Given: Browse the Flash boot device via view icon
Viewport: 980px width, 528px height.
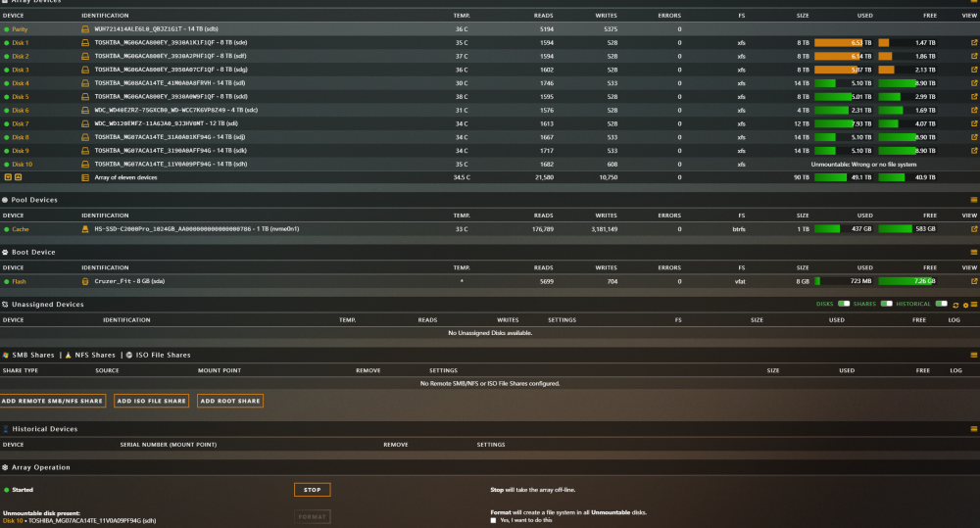Looking at the screenshot, I should (x=974, y=281).
